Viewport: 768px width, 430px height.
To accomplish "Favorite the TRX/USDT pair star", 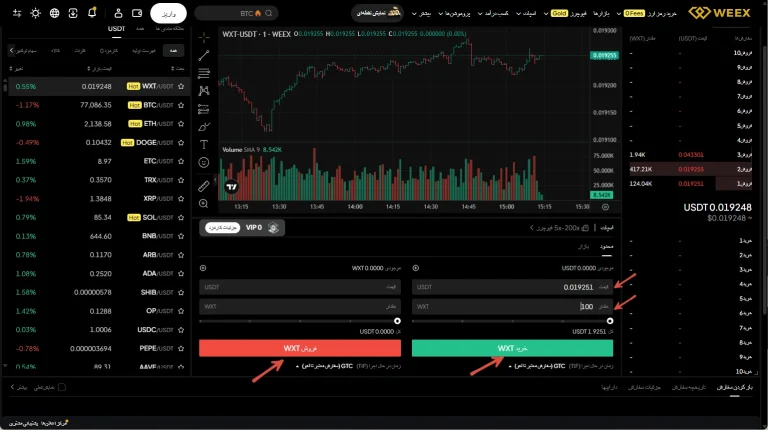I will pyautogui.click(x=181, y=180).
